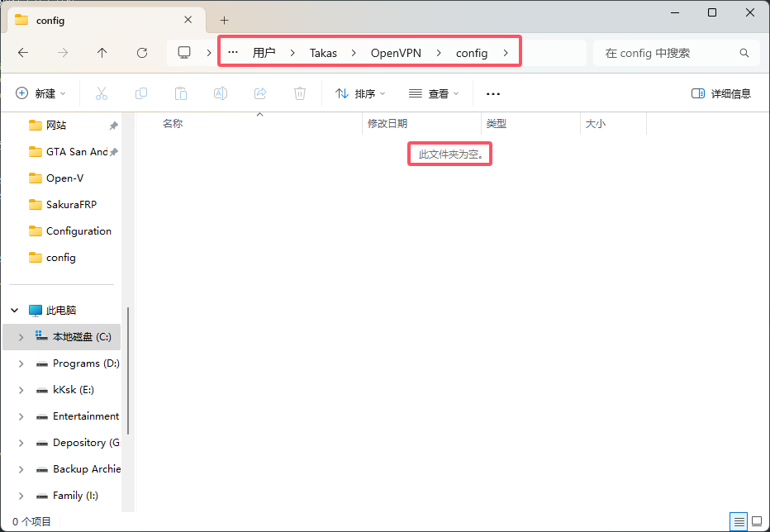Switch to details list view icon
770x532 pixels.
739,521
